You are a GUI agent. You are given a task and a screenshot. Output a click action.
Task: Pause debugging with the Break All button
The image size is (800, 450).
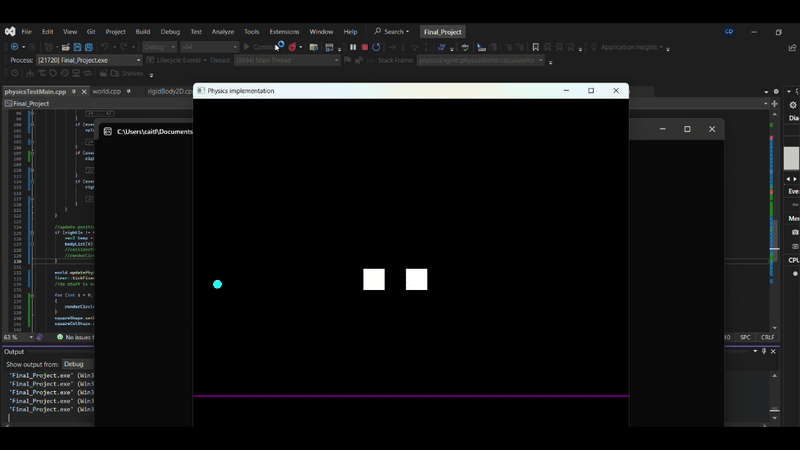(x=353, y=47)
